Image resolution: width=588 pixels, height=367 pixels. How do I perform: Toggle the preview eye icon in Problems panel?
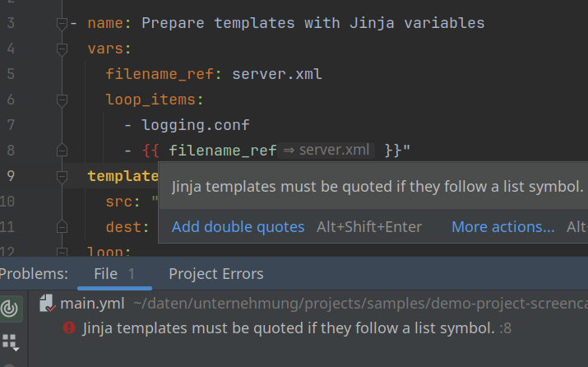[x=11, y=309]
